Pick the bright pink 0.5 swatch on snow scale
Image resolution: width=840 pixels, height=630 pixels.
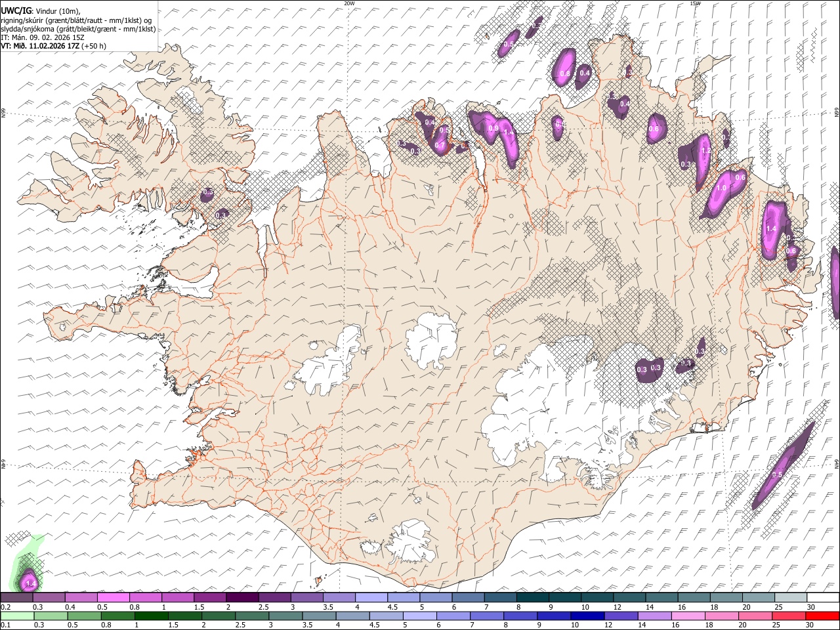tap(113, 597)
